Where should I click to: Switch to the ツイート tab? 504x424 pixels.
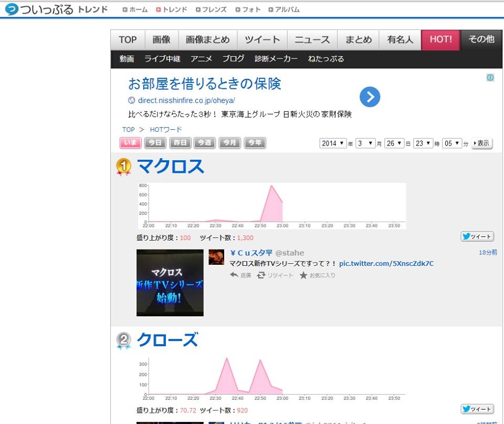tap(262, 40)
